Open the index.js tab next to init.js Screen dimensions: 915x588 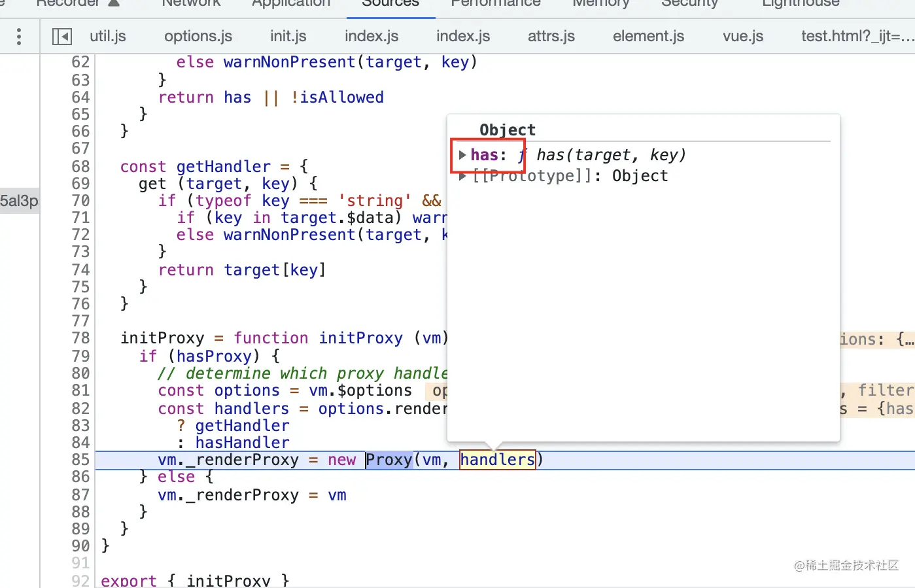[x=371, y=36]
